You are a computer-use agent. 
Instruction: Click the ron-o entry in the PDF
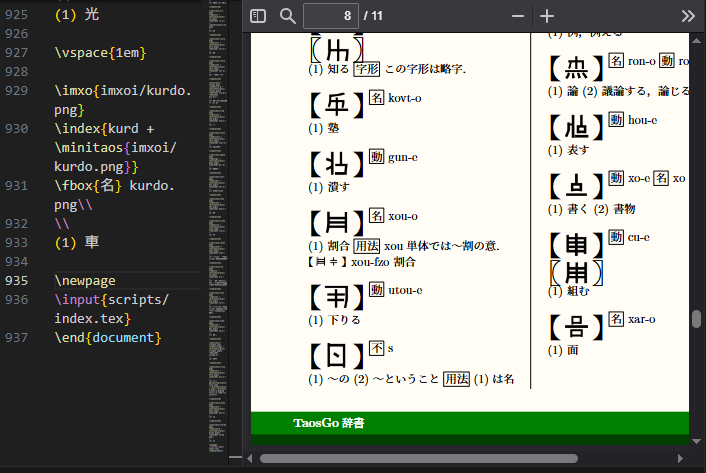pos(642,61)
